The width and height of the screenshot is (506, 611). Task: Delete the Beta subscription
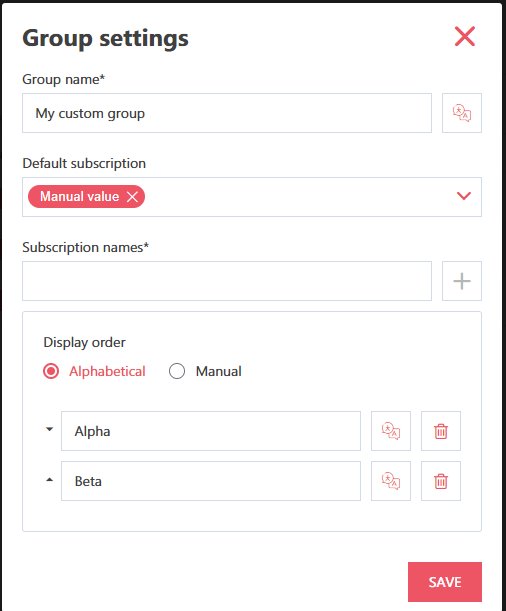pyautogui.click(x=441, y=481)
